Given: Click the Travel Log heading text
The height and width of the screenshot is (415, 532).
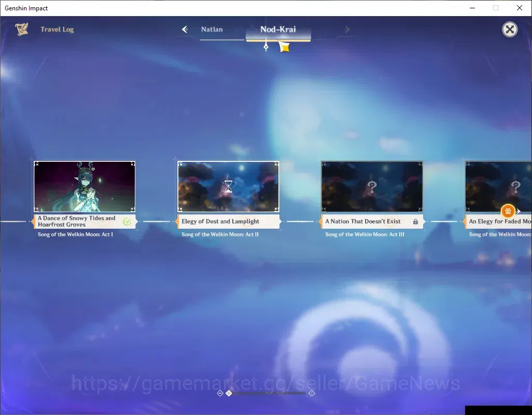Looking at the screenshot, I should [x=57, y=30].
